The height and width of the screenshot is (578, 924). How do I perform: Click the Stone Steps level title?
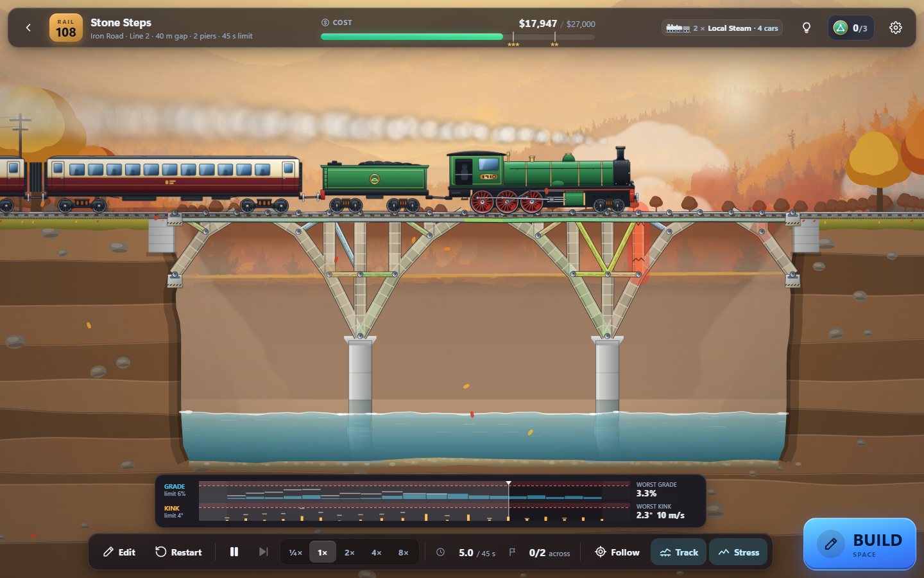(121, 22)
